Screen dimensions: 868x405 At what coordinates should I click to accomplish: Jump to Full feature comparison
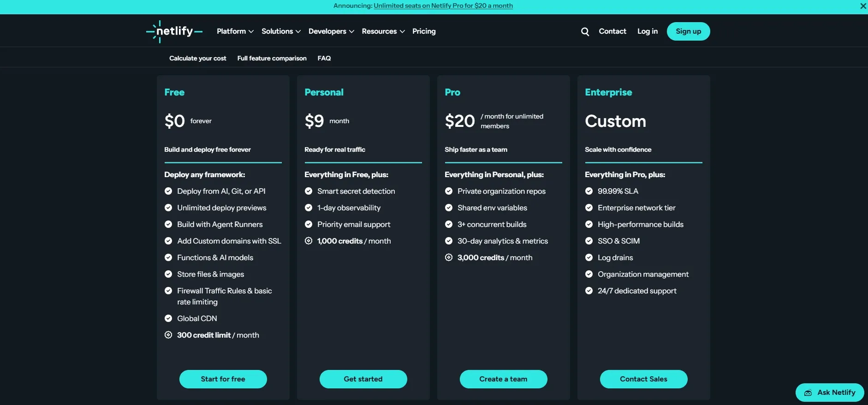click(x=272, y=58)
